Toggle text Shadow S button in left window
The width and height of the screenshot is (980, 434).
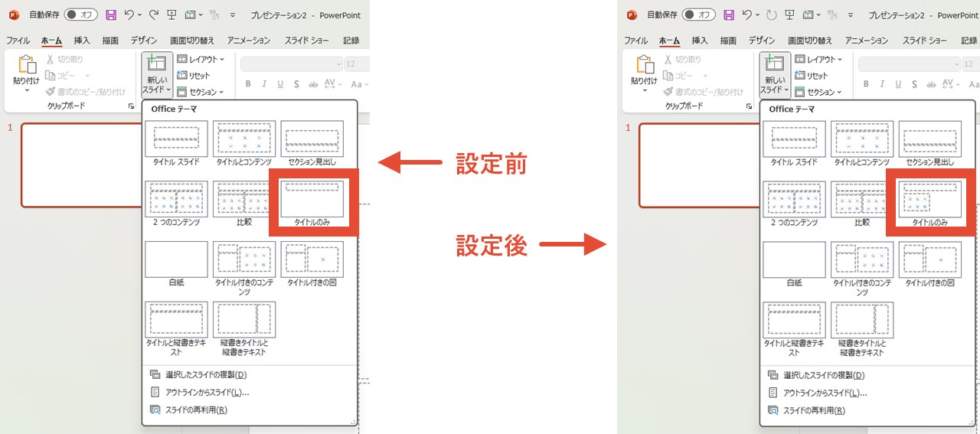(297, 84)
